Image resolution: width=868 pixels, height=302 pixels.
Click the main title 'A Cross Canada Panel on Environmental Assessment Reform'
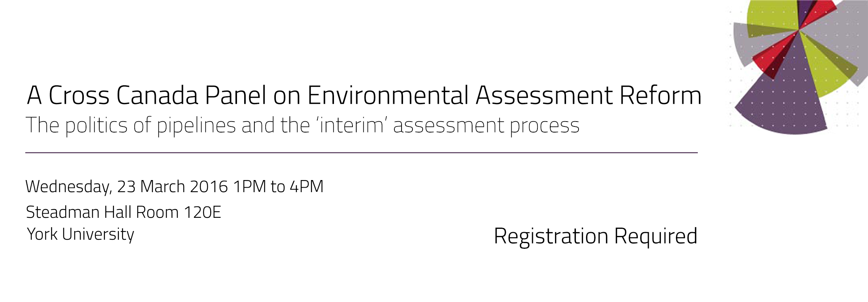click(364, 95)
